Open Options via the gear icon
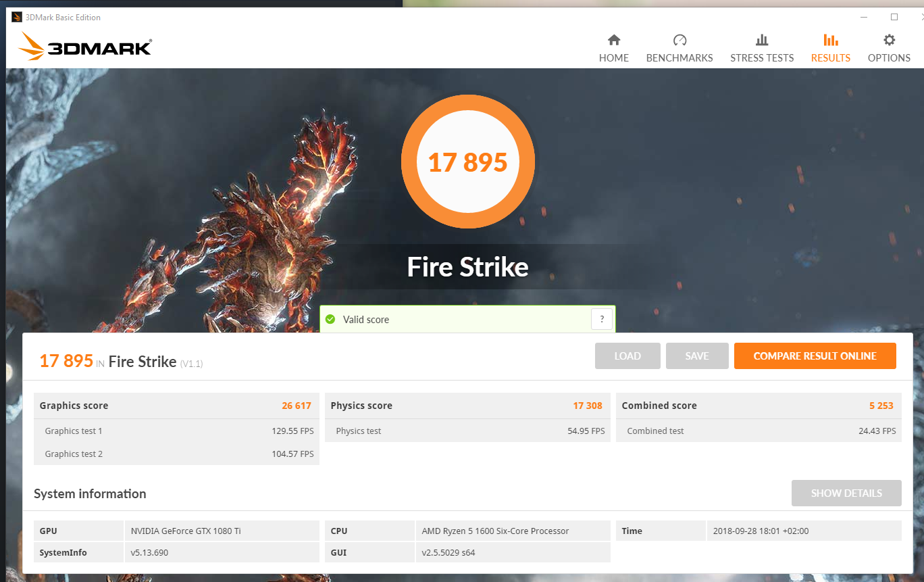 click(889, 40)
